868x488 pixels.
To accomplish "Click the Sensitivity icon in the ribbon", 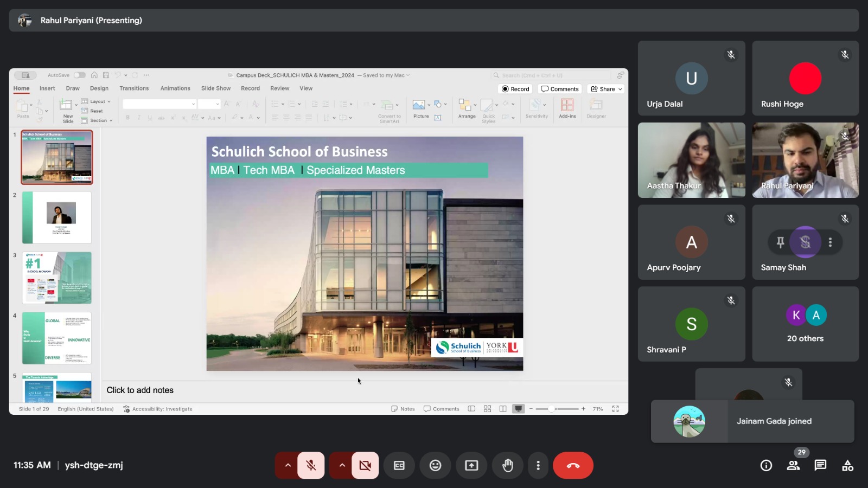I will pyautogui.click(x=537, y=108).
